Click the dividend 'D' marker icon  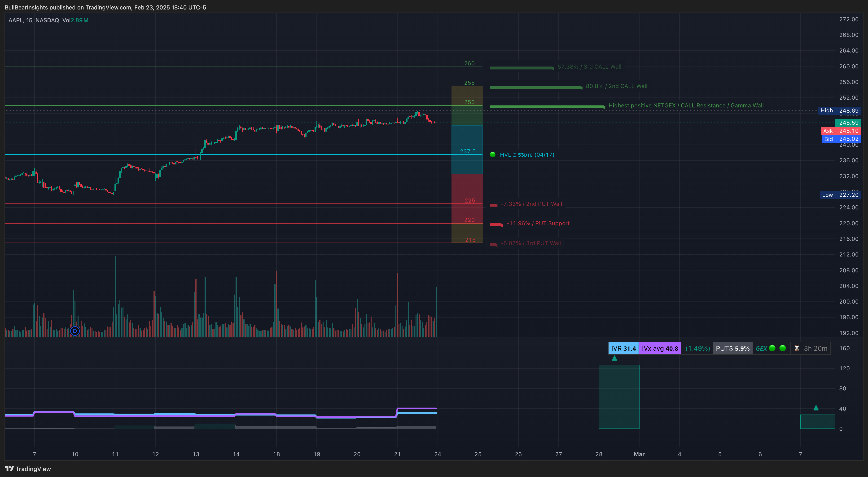coord(75,331)
